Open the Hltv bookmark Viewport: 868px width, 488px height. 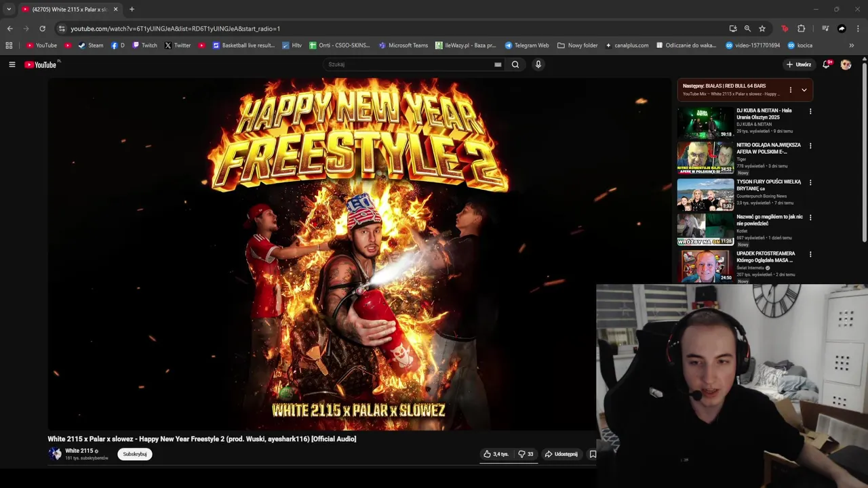pos(292,45)
